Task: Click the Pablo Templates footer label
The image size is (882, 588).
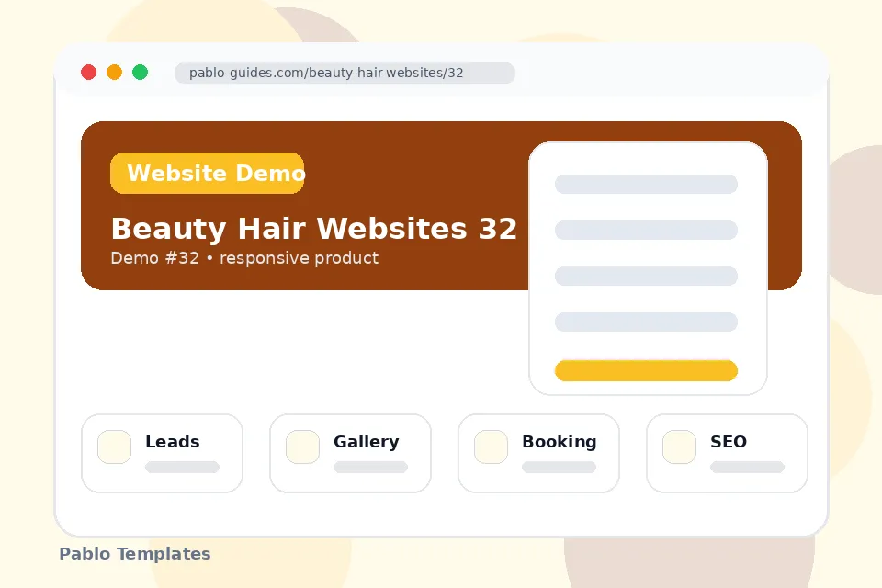Action: 135,554
